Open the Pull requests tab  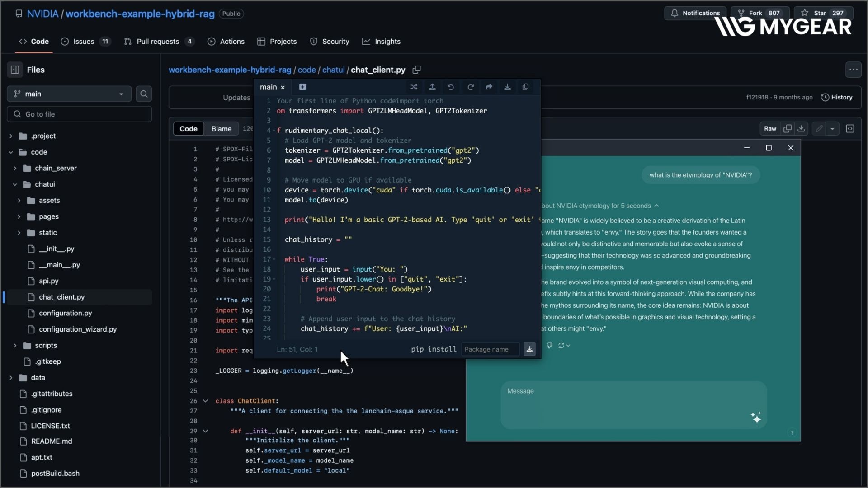[158, 42]
